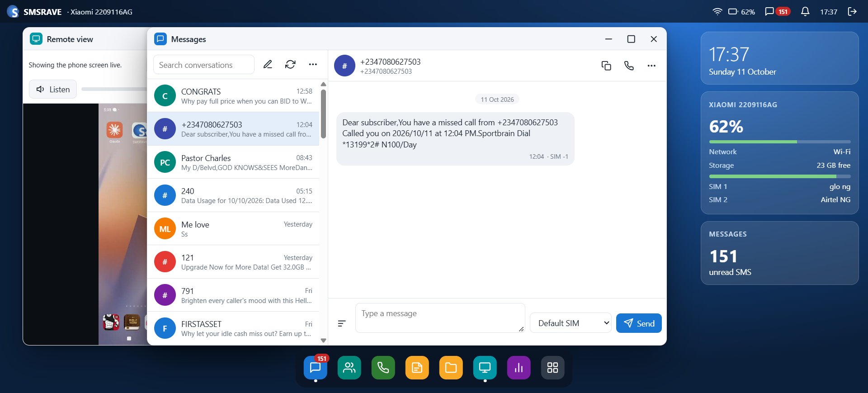Click the Wi-Fi status icon in top bar

point(717,12)
